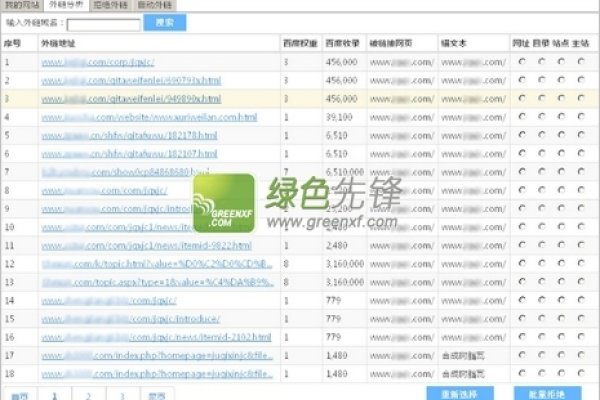Click the 2,480 value in row 11
600x400 pixels.
(x=337, y=245)
